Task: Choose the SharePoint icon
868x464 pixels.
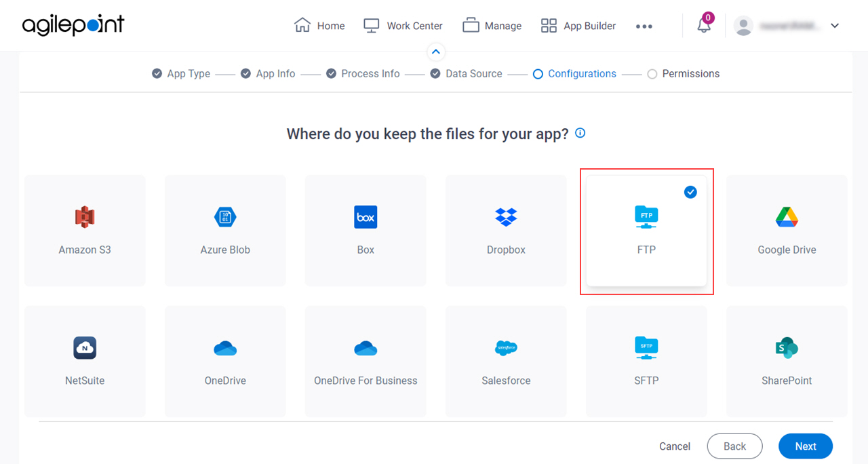Action: 787,348
